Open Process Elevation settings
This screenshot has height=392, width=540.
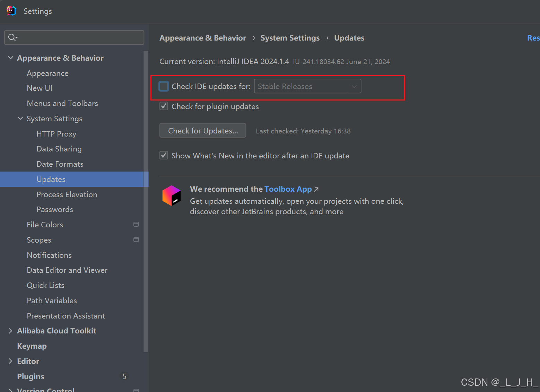pos(67,195)
